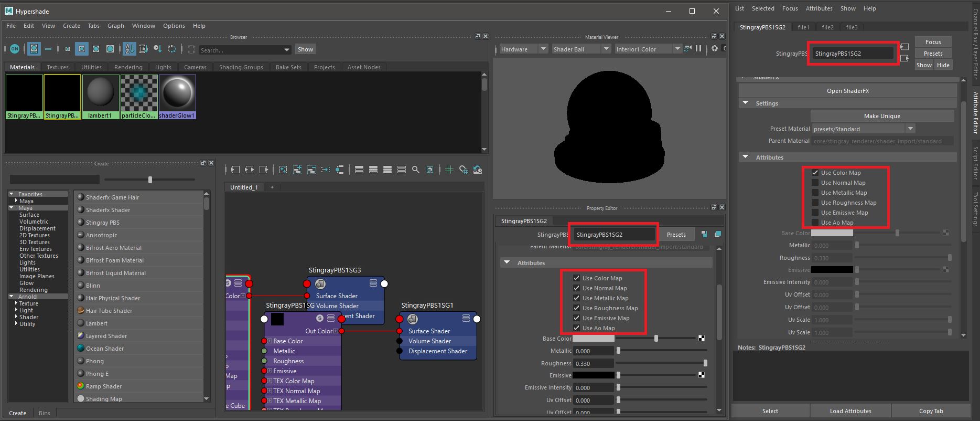
Task: Pause the Material Viewer rendering
Action: pos(698,49)
